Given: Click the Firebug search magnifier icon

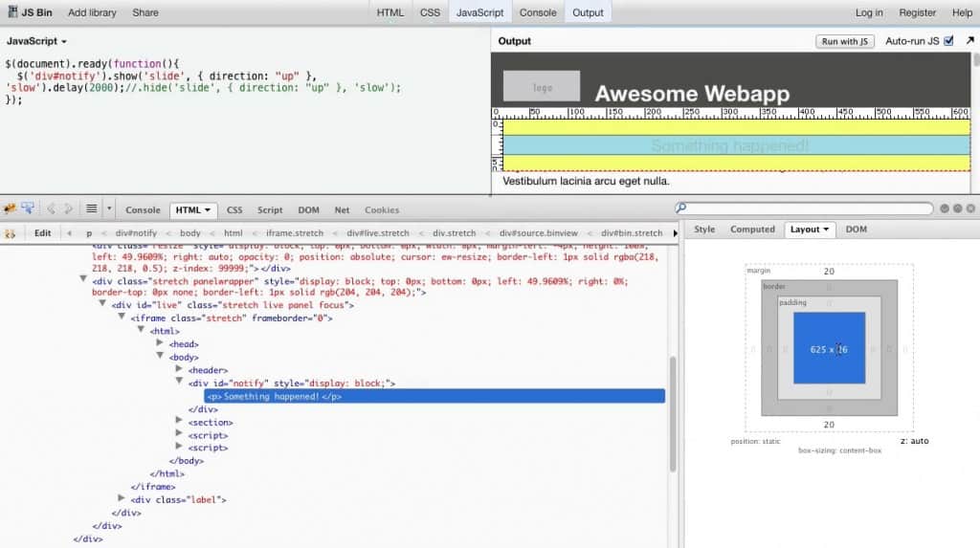Looking at the screenshot, I should (x=681, y=208).
